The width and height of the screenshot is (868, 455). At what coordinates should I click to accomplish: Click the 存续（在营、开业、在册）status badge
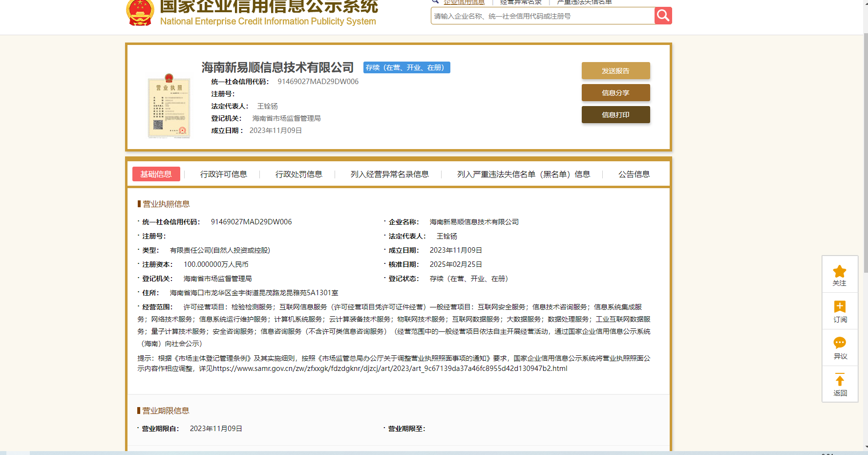[407, 67]
